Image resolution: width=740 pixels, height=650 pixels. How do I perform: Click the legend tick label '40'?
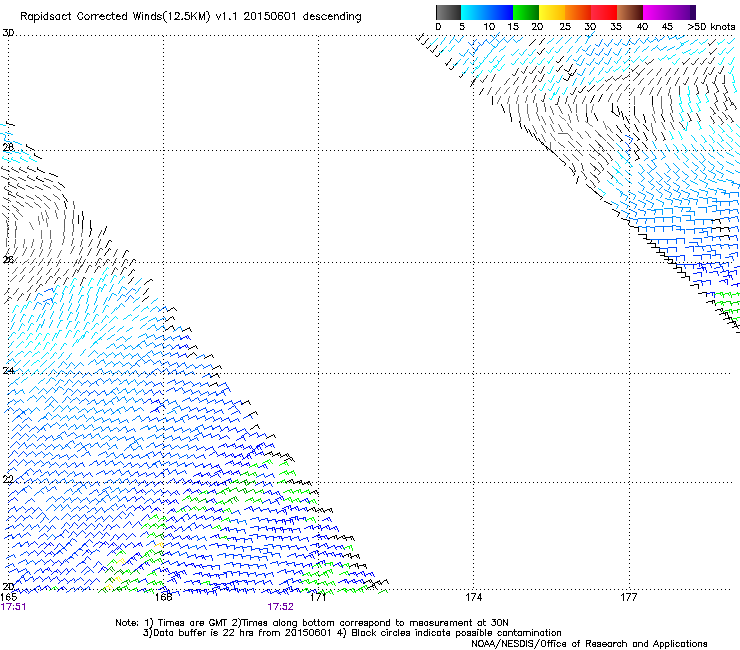[x=642, y=27]
